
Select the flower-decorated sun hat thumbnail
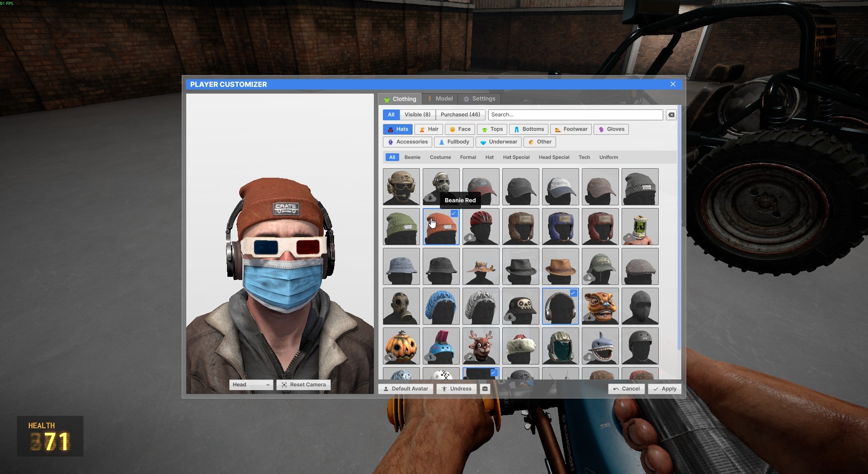point(481,266)
